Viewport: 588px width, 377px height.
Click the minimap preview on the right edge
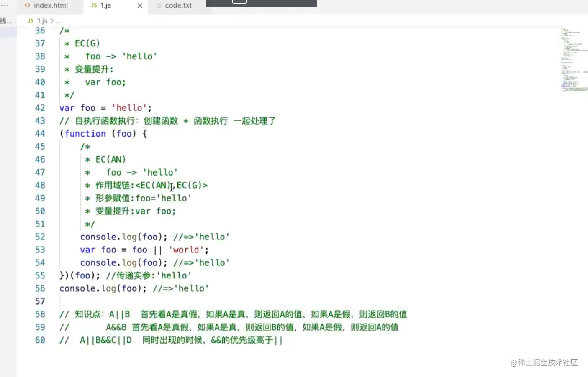[573, 59]
